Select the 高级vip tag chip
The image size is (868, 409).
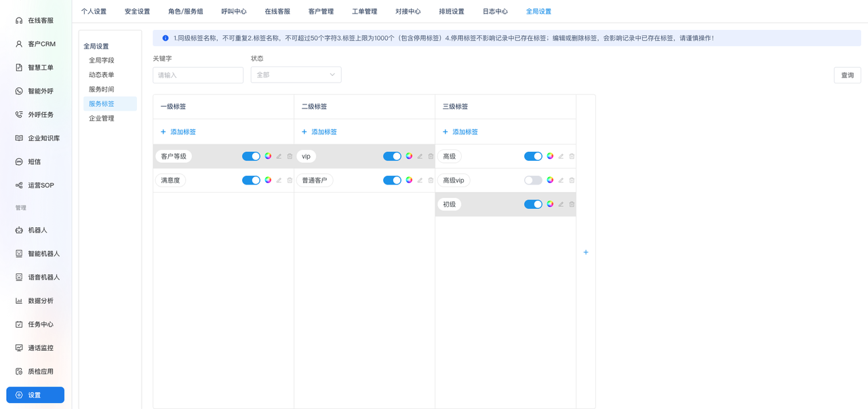[454, 180]
